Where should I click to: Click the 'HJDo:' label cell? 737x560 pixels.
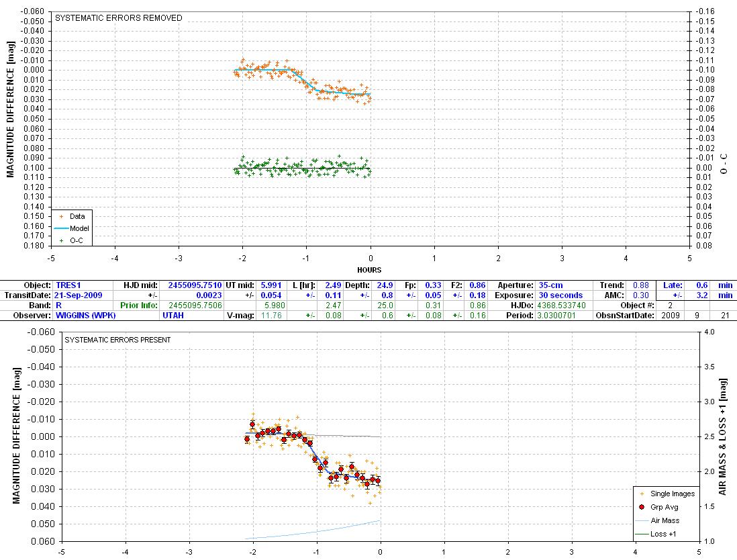[522, 305]
